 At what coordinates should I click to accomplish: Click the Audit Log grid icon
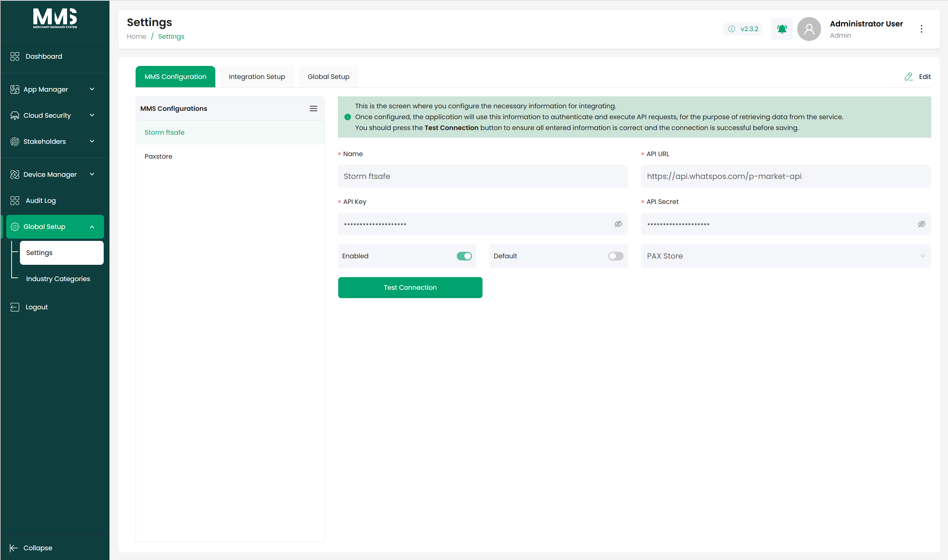point(15,201)
